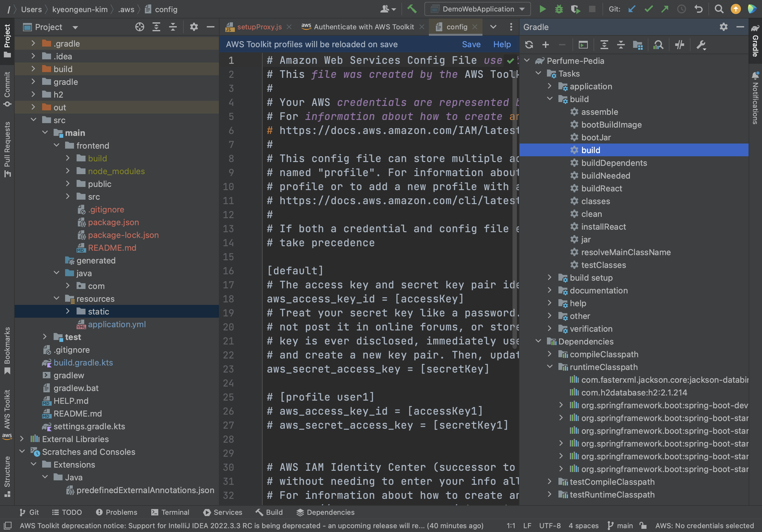Open the Search Everywhere magnifier

tap(719, 9)
